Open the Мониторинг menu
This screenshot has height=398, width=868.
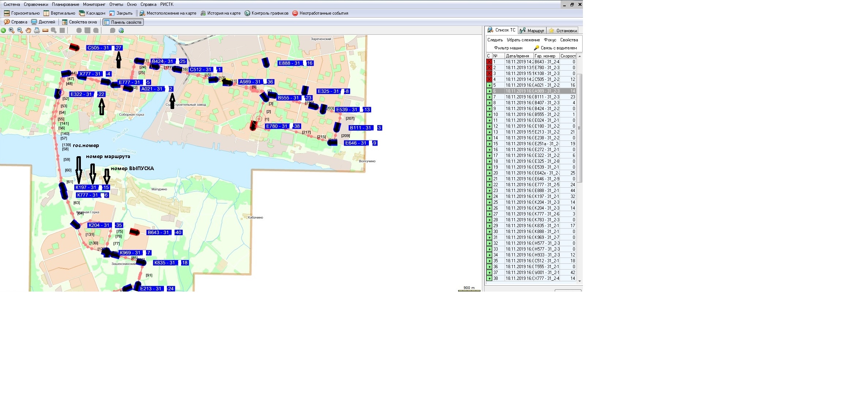point(94,4)
